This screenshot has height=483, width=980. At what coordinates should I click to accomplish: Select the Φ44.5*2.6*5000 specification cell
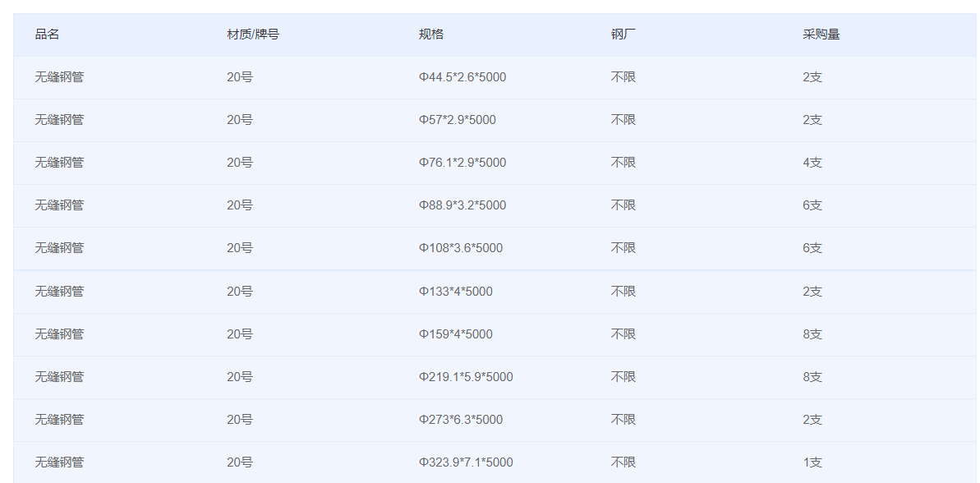pyautogui.click(x=462, y=77)
